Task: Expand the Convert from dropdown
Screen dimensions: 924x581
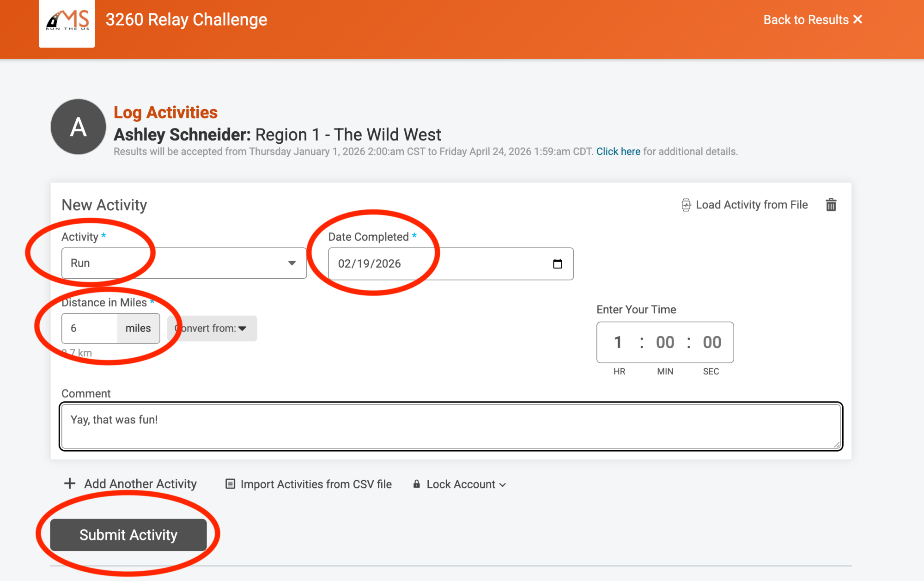Action: [212, 328]
